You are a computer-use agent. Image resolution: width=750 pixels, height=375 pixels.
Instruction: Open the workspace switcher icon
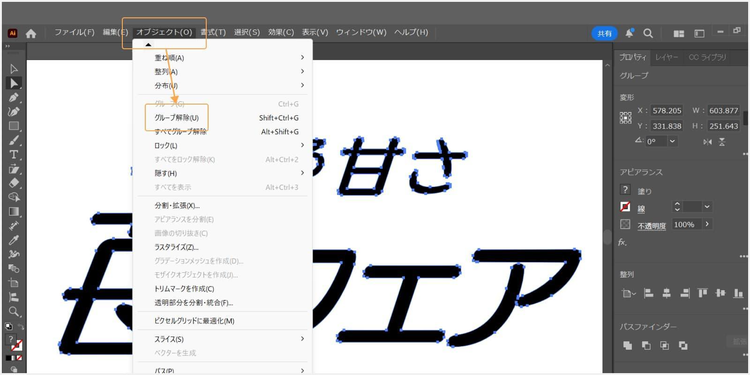pos(700,33)
